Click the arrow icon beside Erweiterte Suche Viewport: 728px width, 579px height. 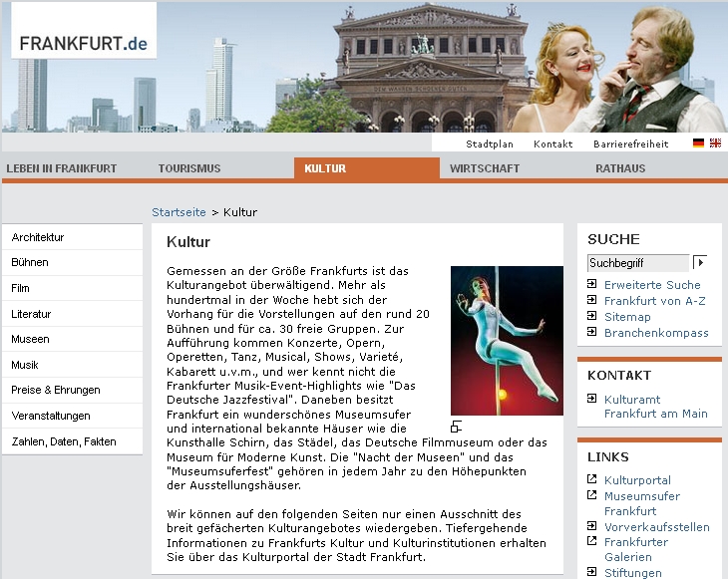(x=592, y=285)
